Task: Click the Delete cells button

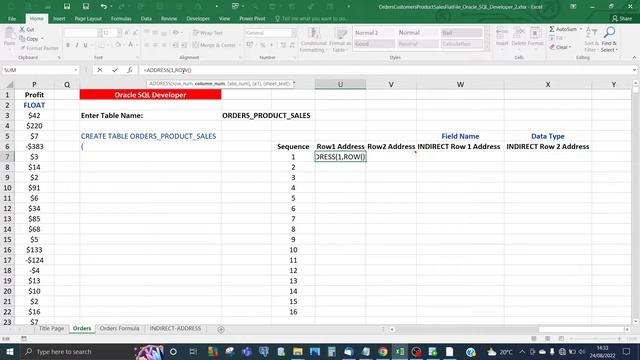Action: [x=519, y=37]
